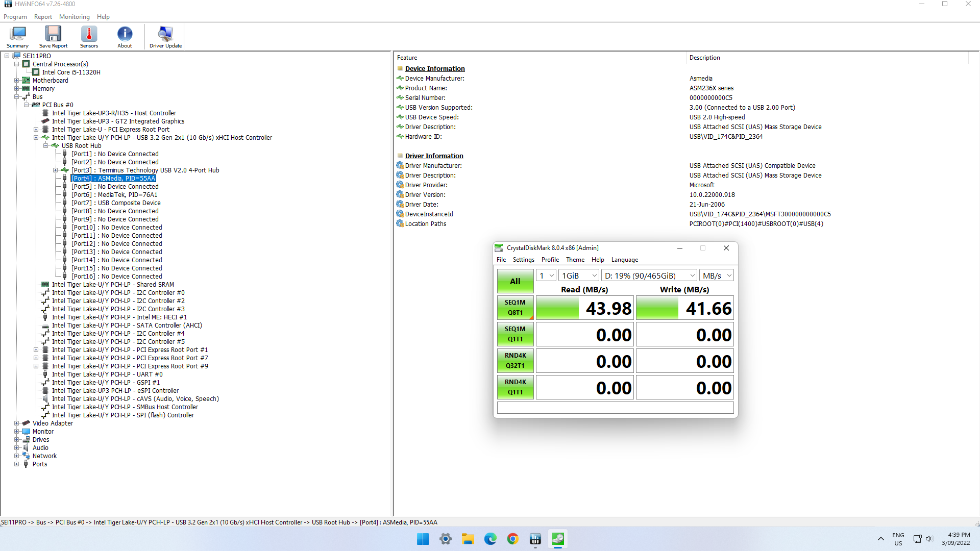
Task: Open the D: drive selection dropdown
Action: (649, 275)
